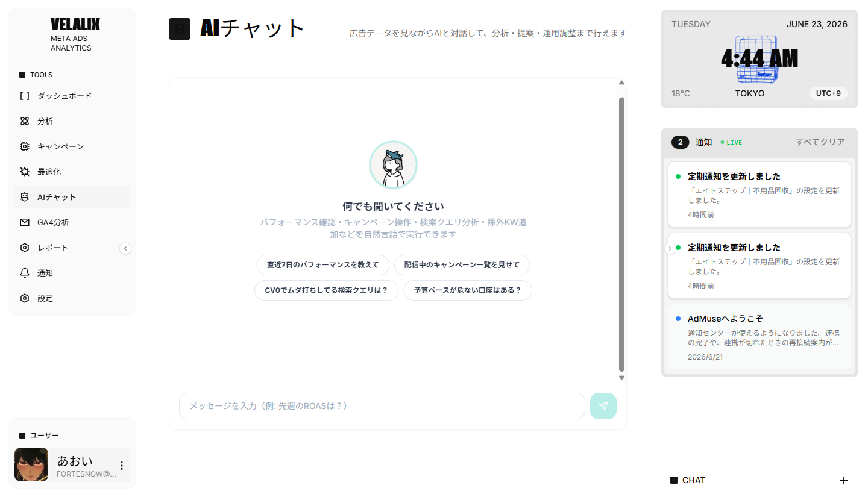Click the 2026/6/21 notification date
This screenshot has height=497, width=868.
pyautogui.click(x=705, y=357)
